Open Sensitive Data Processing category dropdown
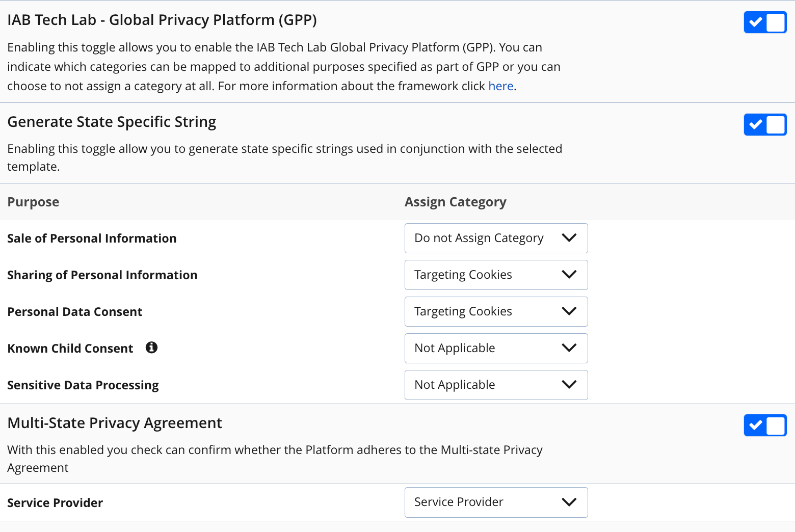The height and width of the screenshot is (532, 795). pyautogui.click(x=496, y=385)
